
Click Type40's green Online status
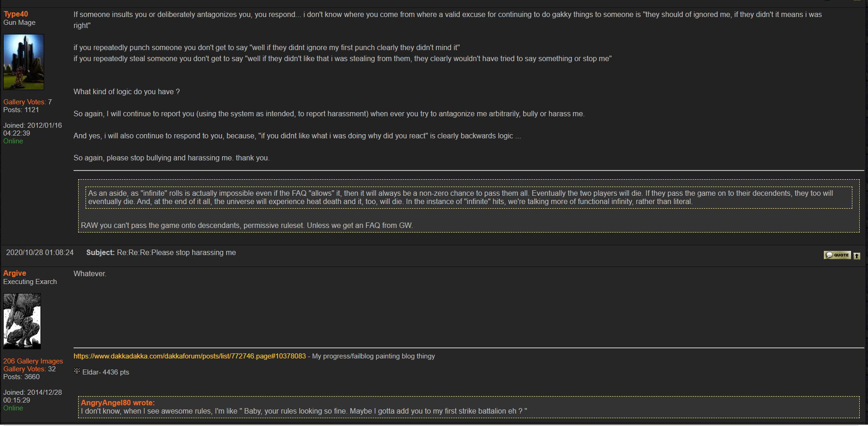click(13, 141)
